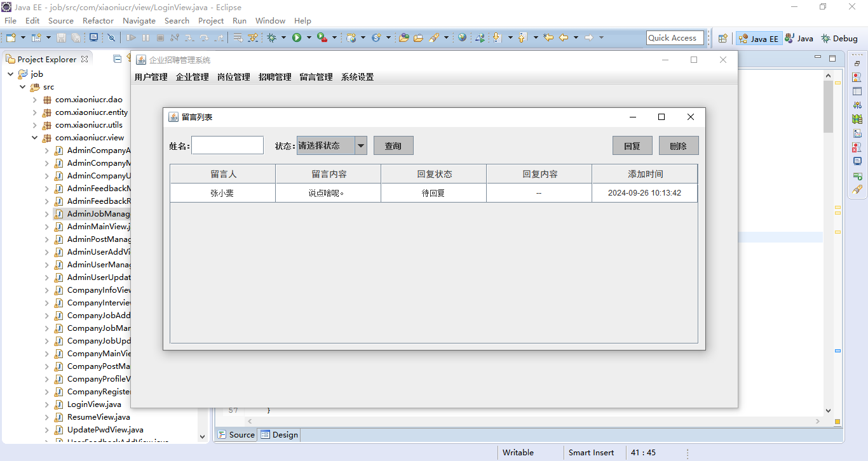Click the 2024-09-26 10:13:42 time cell
This screenshot has width=868, height=461.
(644, 193)
